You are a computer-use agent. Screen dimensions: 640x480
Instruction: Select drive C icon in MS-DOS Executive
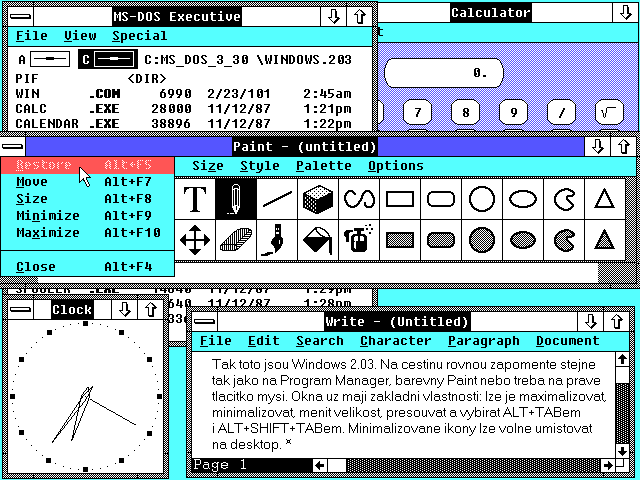108,60
